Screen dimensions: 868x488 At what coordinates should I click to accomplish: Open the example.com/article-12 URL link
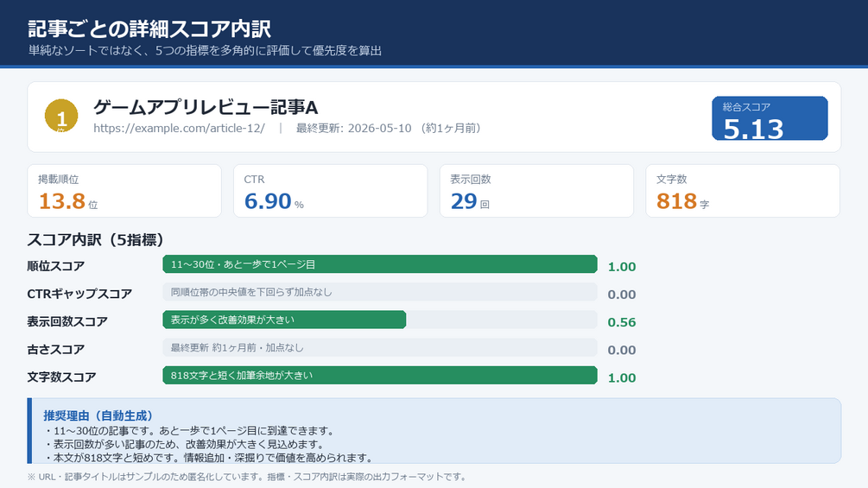point(179,129)
